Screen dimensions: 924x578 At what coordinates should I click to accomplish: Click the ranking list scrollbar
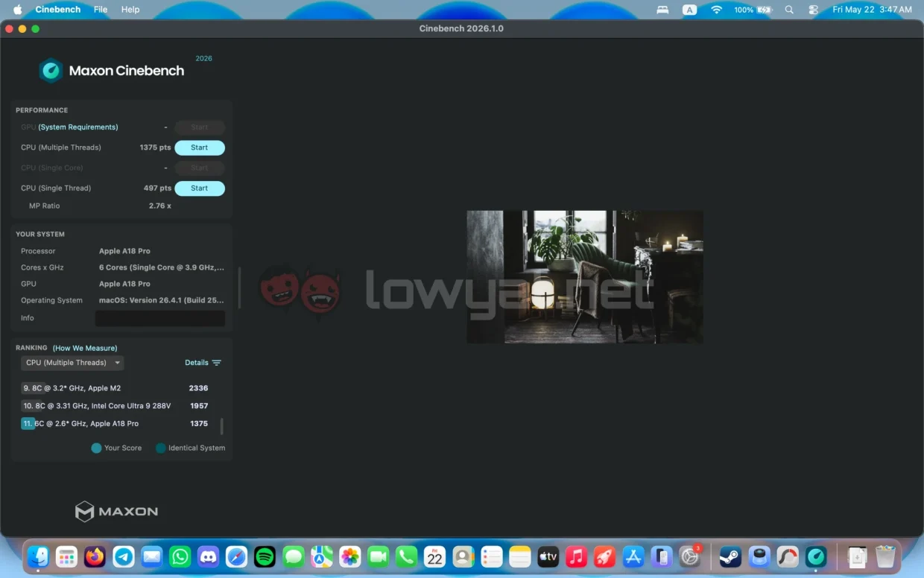[221, 426]
